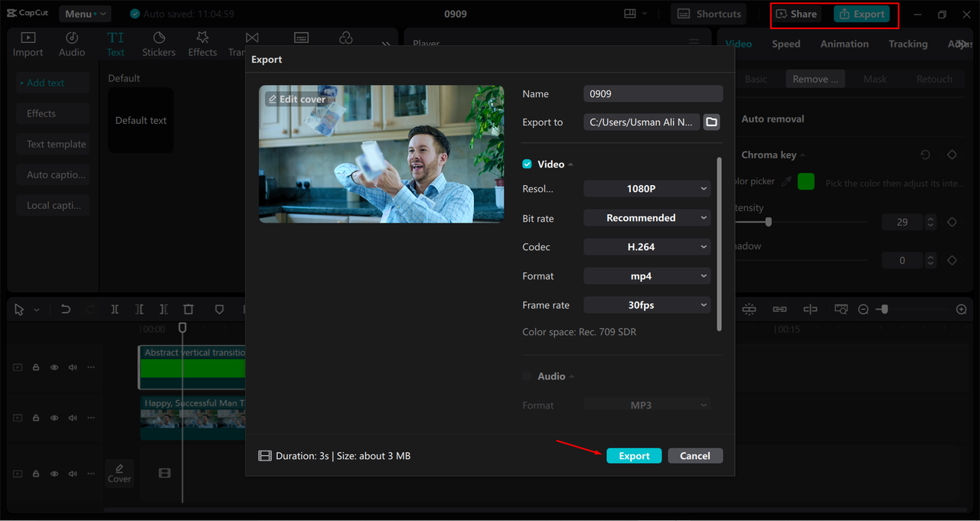The width and height of the screenshot is (980, 521).
Task: Open the Frame rate dropdown showing 30fps
Action: [x=647, y=305]
